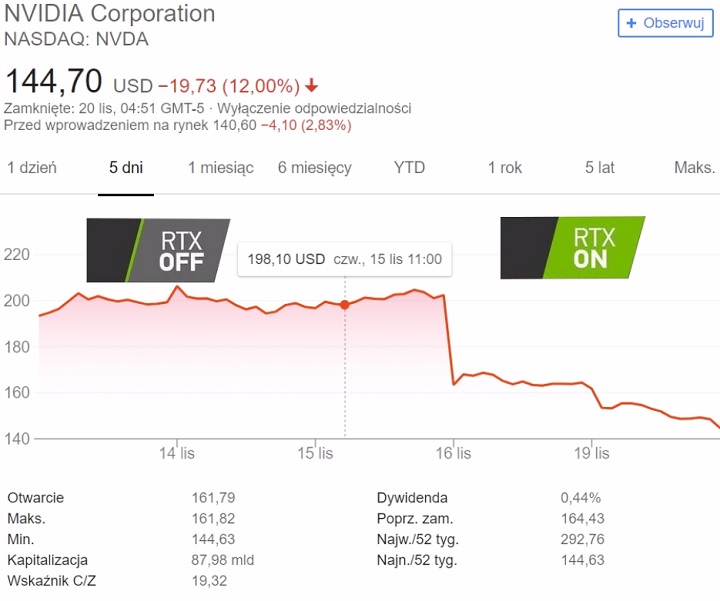This screenshot has height=601, width=720.
Task: Open the Maks. range tab
Action: tap(694, 167)
